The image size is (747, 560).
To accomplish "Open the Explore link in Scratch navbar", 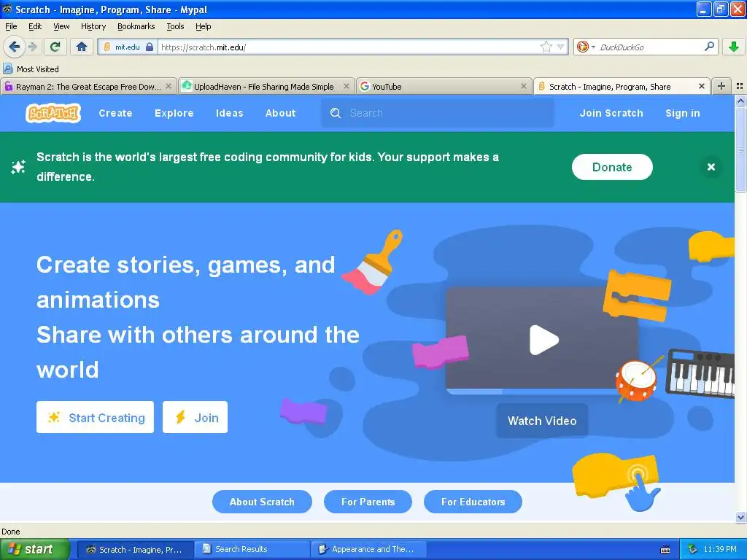I will click(x=174, y=113).
